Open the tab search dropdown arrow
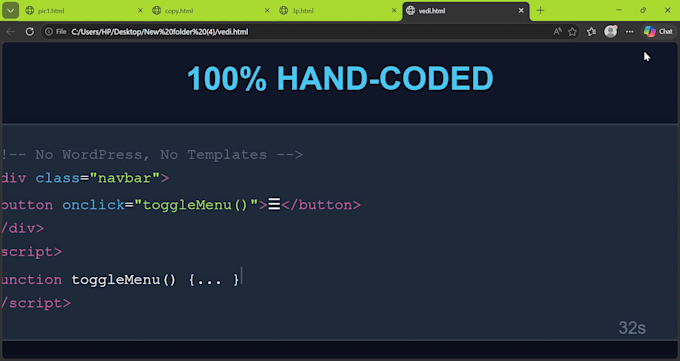The width and height of the screenshot is (680, 361). 10,10
